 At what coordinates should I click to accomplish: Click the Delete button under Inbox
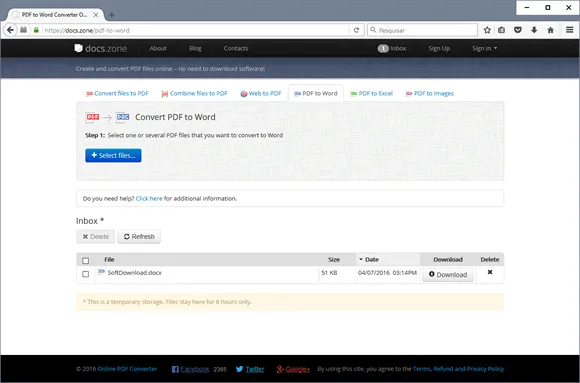[x=95, y=236]
